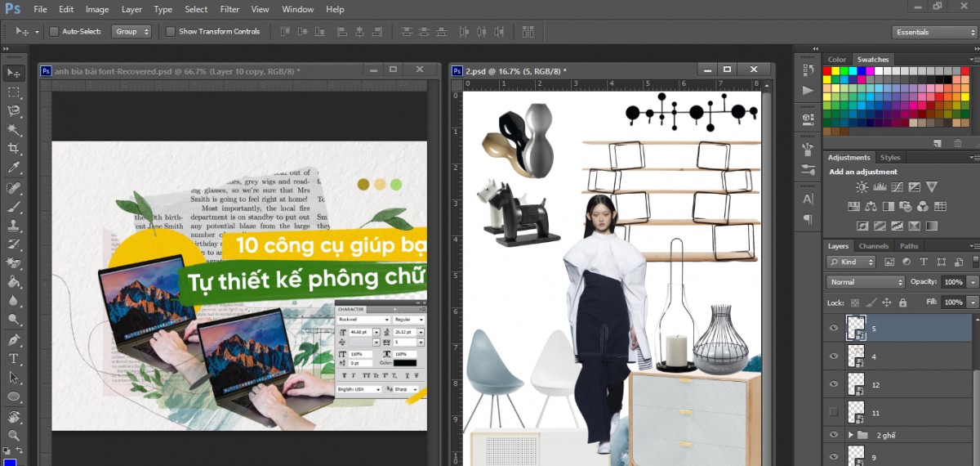Hide layer 4 using eye icon
The image size is (980, 466).
833,356
